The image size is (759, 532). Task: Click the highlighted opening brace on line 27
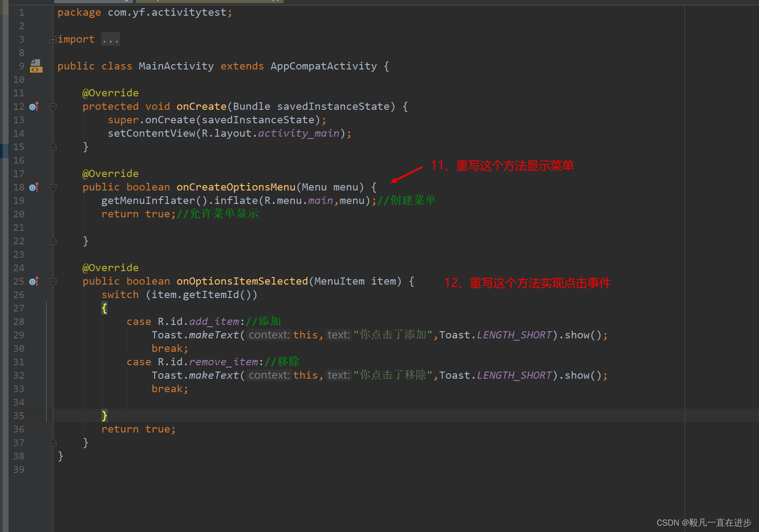click(104, 308)
